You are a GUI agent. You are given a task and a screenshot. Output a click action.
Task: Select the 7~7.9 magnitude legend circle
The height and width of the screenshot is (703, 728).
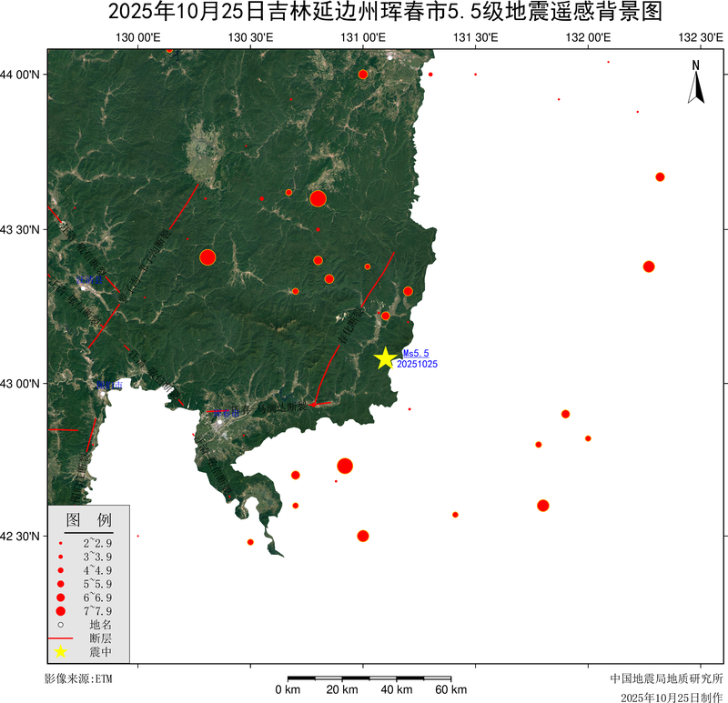click(60, 610)
